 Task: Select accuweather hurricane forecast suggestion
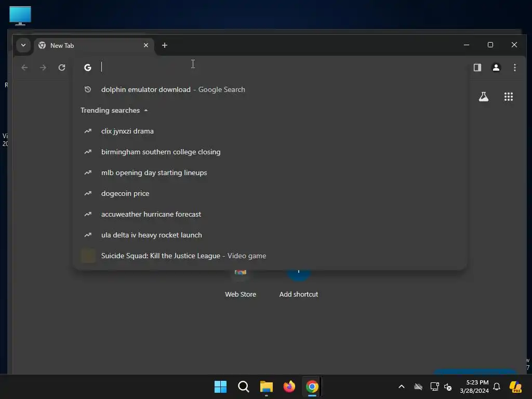tap(270, 214)
